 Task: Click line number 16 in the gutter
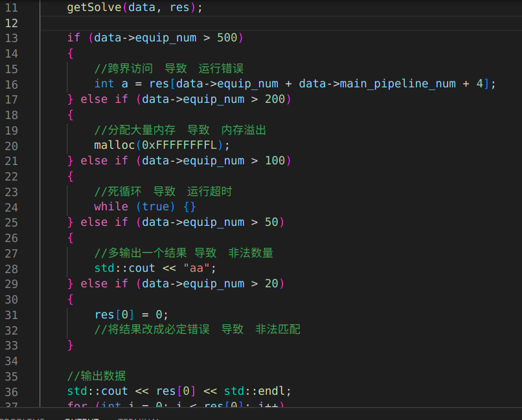[x=12, y=84]
